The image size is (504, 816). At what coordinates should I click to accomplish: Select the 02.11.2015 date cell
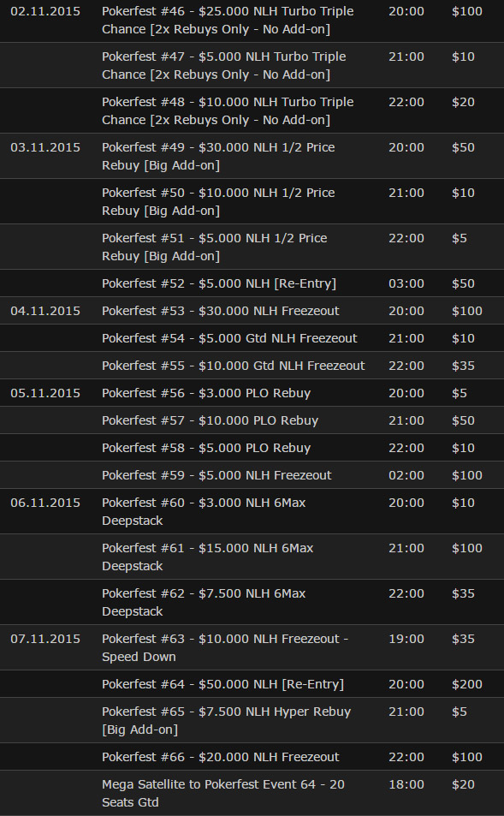pos(45,11)
